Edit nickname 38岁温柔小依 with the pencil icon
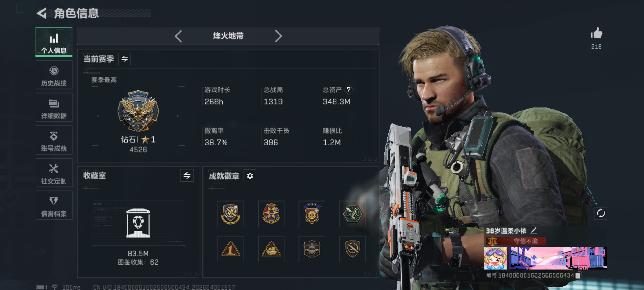This screenshot has height=290, width=644. coord(534,230)
